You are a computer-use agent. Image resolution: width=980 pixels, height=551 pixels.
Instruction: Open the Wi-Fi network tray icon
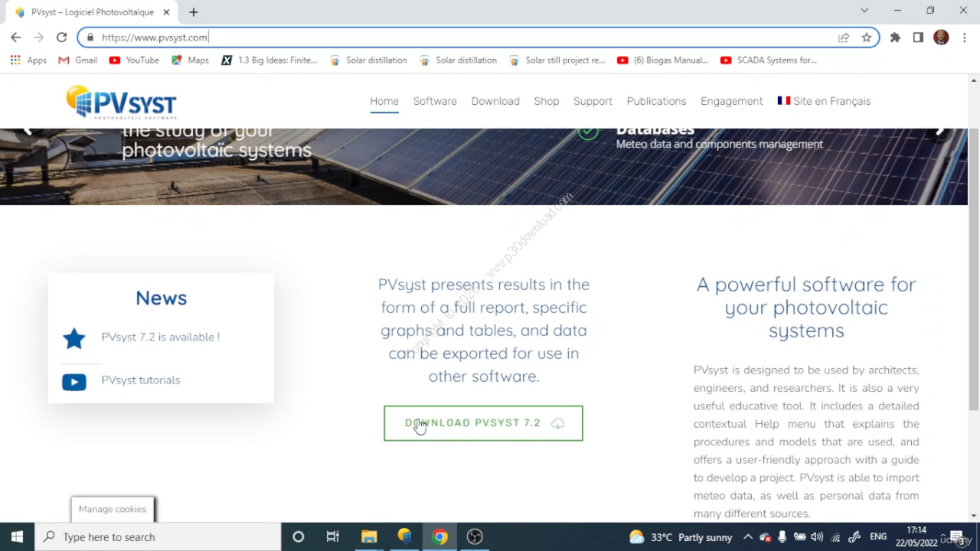pos(836,537)
